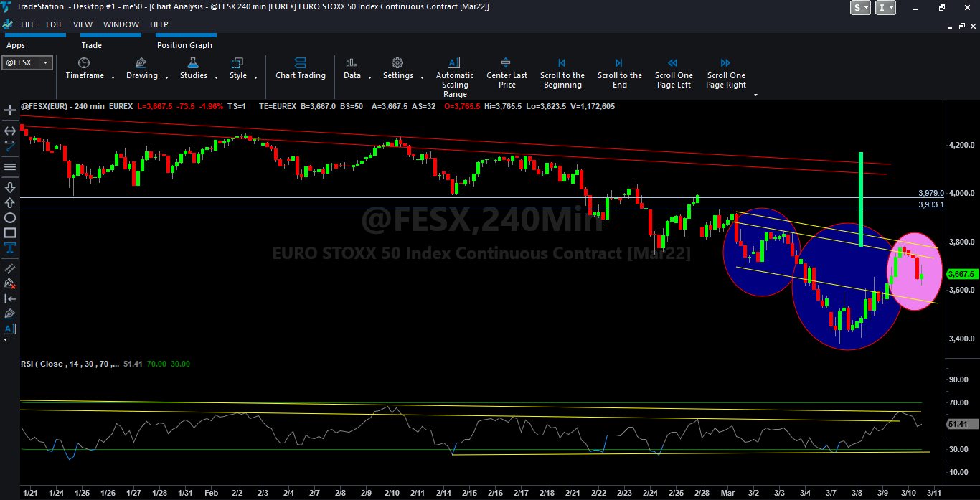Expand the toolbar overflow arrow

755,95
